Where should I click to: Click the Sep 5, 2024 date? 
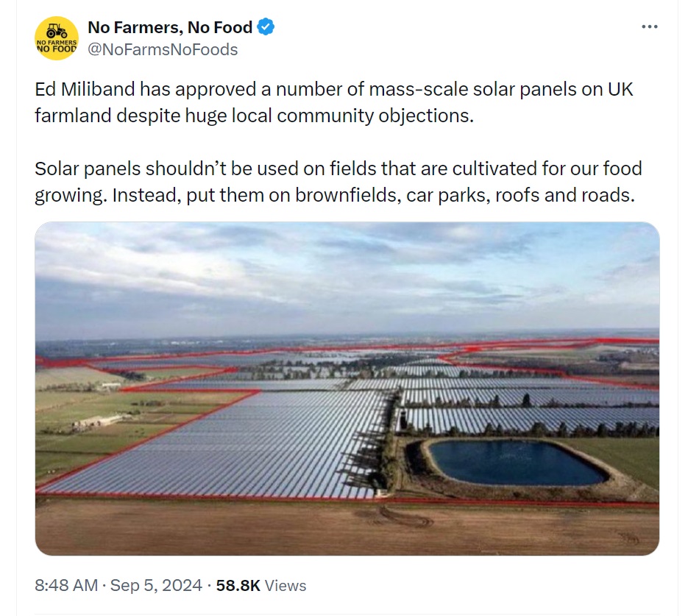pyautogui.click(x=156, y=585)
